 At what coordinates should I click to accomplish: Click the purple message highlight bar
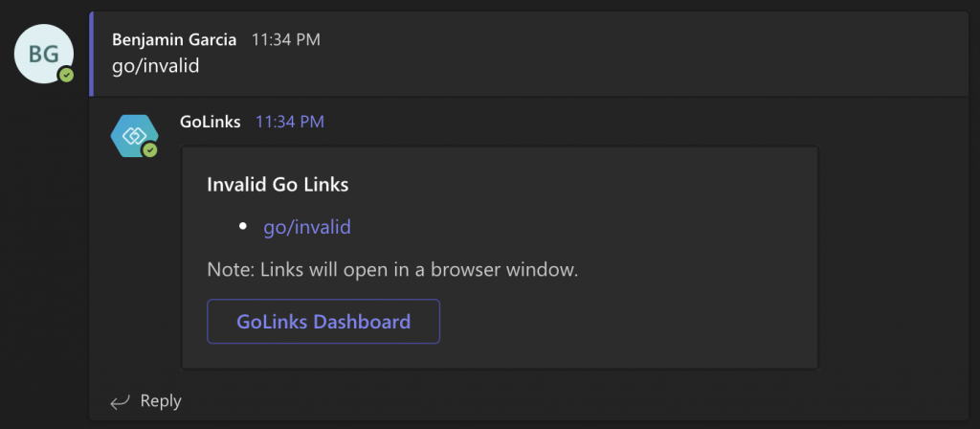pos(91,54)
